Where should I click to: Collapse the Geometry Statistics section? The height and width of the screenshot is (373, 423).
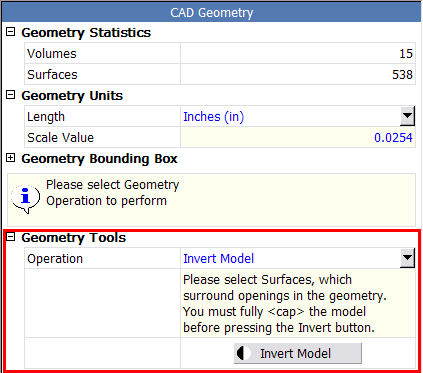pyautogui.click(x=11, y=32)
